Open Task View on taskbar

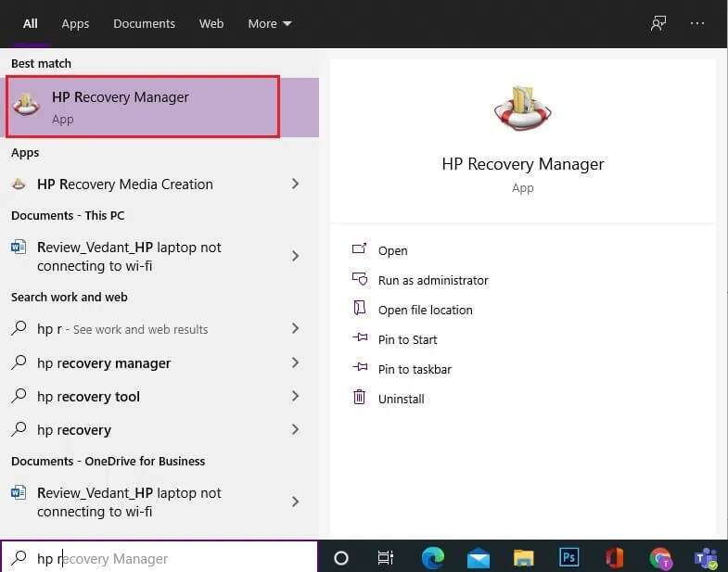point(386,557)
